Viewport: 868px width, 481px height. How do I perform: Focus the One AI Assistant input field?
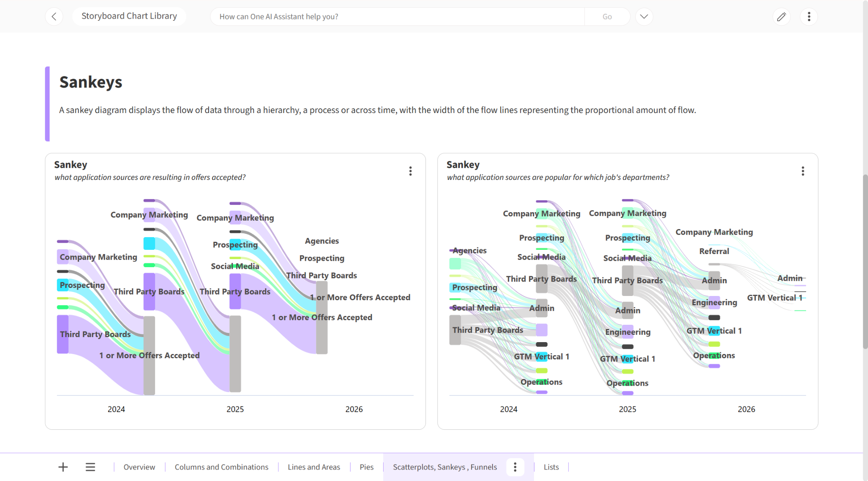pyautogui.click(x=398, y=17)
